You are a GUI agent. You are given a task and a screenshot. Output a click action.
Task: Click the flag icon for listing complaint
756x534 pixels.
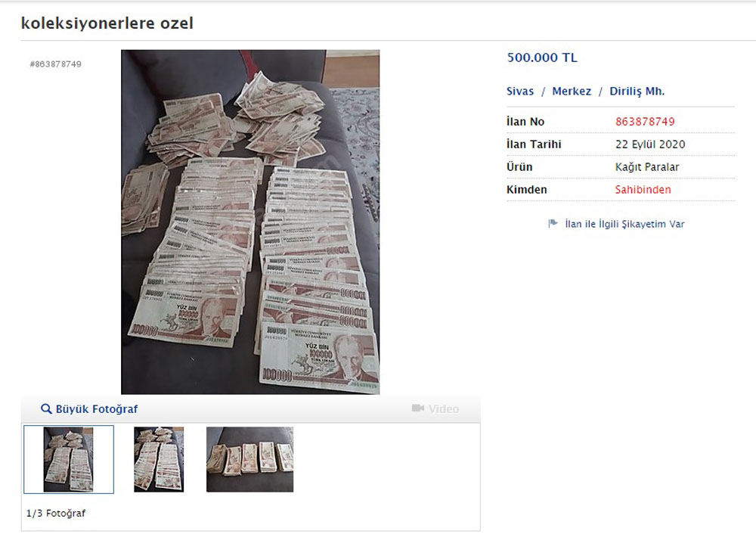pos(553,223)
